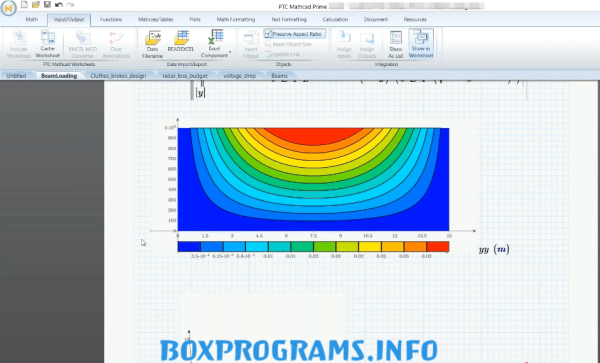
Task: Click the yy (m) axis label
Action: pyautogui.click(x=494, y=249)
